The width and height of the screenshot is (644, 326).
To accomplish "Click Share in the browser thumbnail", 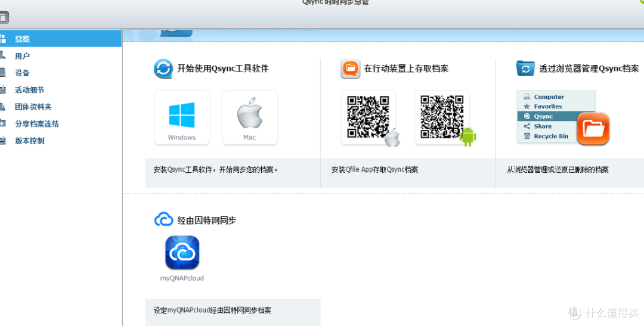I will pos(543,126).
